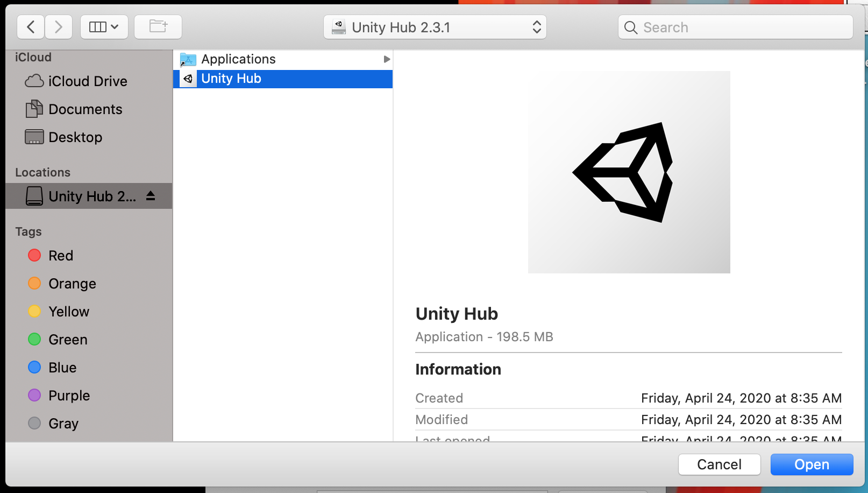Create a new folder using toolbar icon
Screen dimensions: 868x493
pyautogui.click(x=158, y=27)
